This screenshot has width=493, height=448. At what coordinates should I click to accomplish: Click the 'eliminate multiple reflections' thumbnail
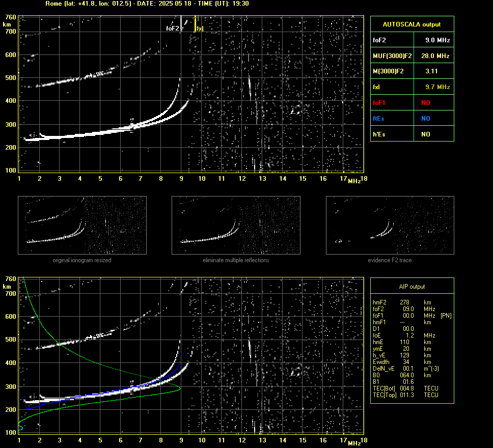pyautogui.click(x=236, y=225)
